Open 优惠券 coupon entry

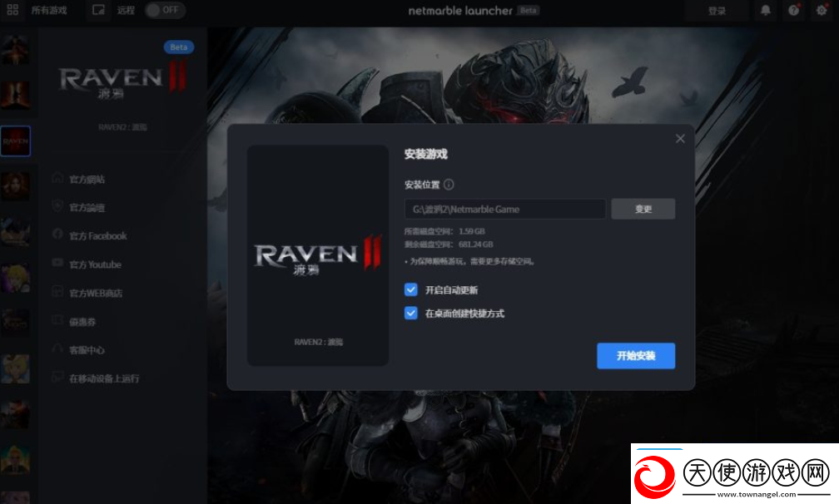(82, 322)
